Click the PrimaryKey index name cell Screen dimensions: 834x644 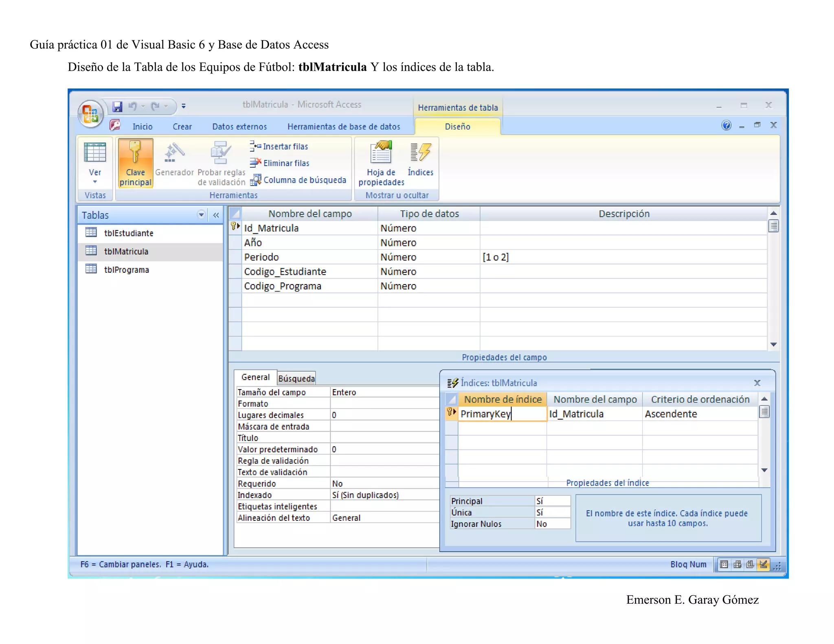coord(502,414)
